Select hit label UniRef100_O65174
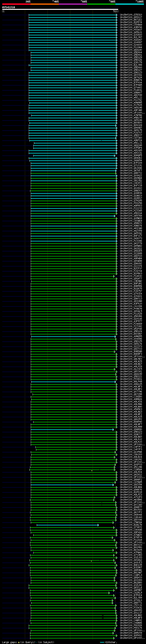 131,344
